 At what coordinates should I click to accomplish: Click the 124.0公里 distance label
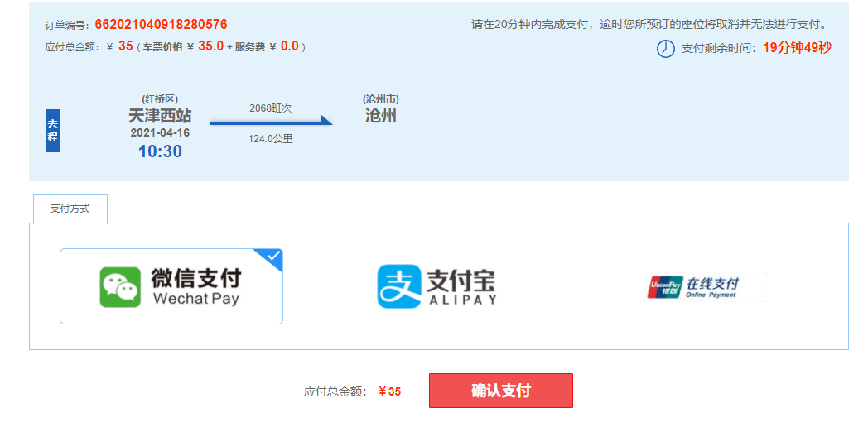[270, 139]
